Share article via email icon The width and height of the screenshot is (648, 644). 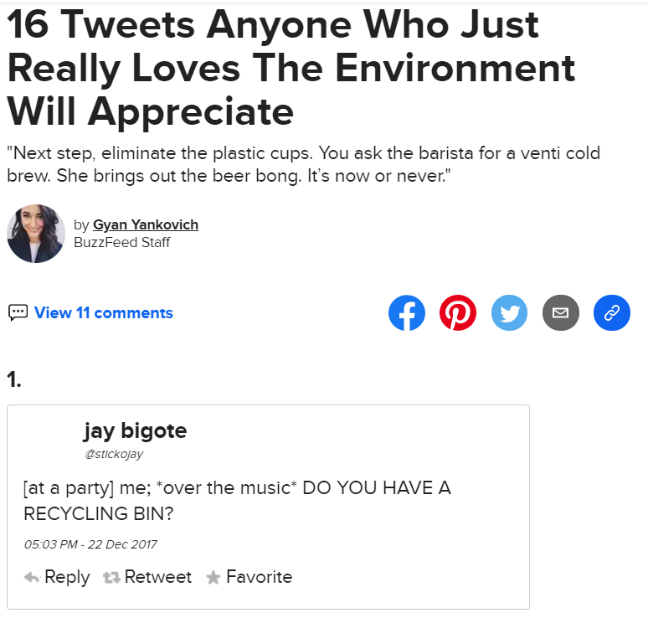point(560,313)
